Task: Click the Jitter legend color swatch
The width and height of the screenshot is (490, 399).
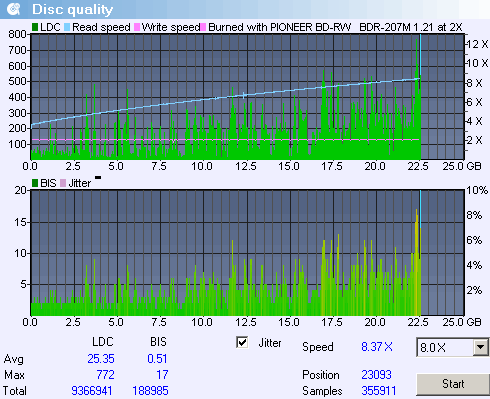Action: click(x=63, y=183)
